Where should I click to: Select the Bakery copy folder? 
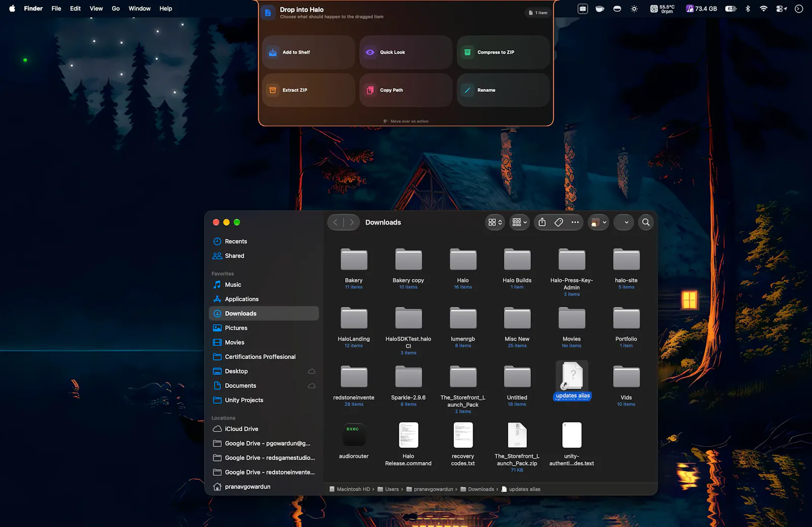[x=408, y=268]
